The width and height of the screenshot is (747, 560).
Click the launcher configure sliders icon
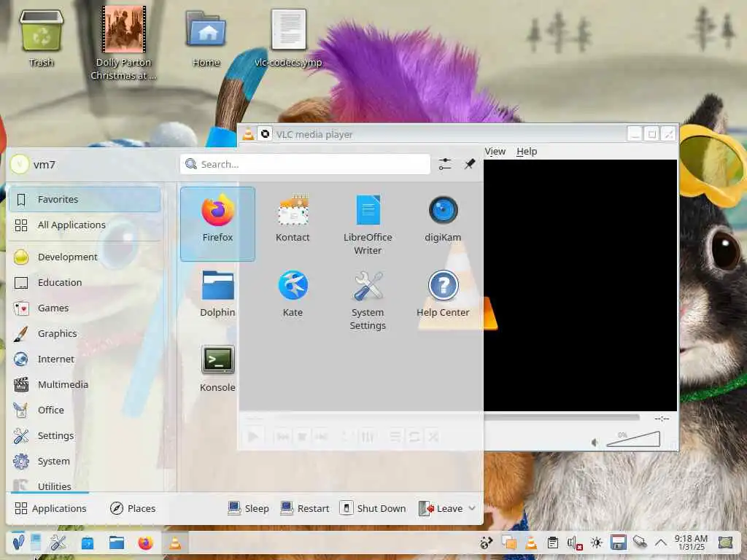point(445,164)
